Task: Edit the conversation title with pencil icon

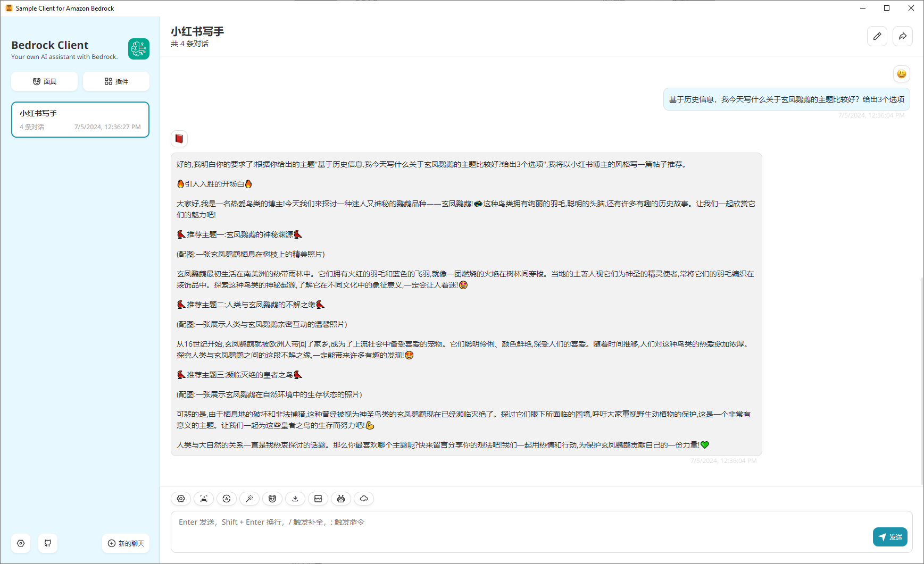Action: (x=877, y=36)
